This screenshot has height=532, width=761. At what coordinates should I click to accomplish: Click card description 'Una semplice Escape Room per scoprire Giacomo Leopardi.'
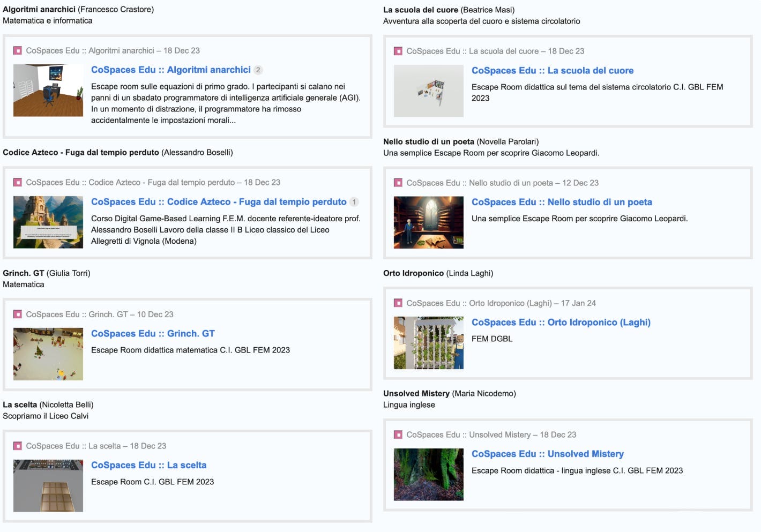click(580, 219)
